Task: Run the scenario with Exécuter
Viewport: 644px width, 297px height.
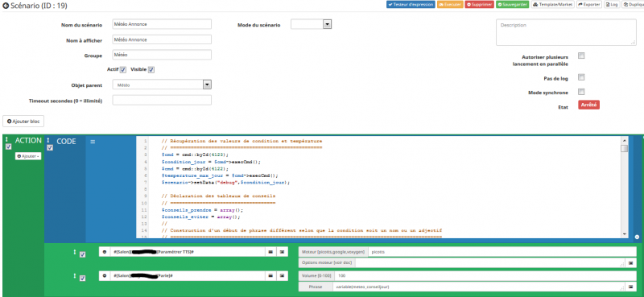Action: tap(450, 5)
